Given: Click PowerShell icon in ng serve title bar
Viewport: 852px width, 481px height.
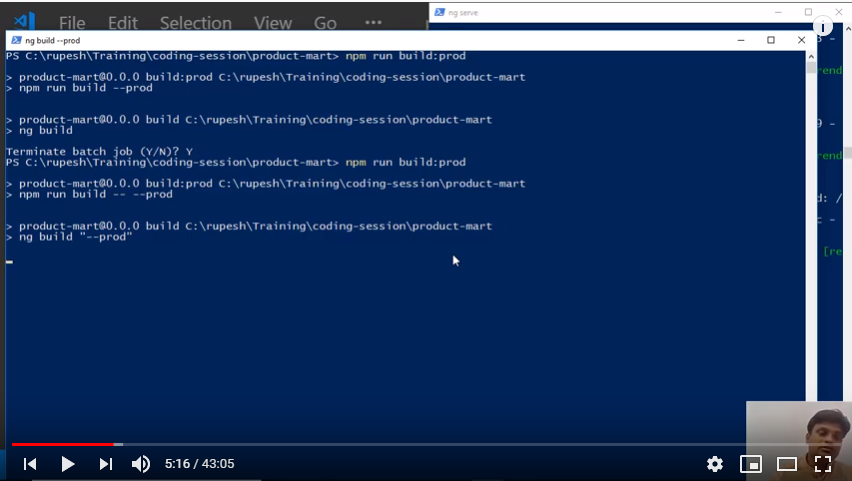Looking at the screenshot, I should [439, 11].
